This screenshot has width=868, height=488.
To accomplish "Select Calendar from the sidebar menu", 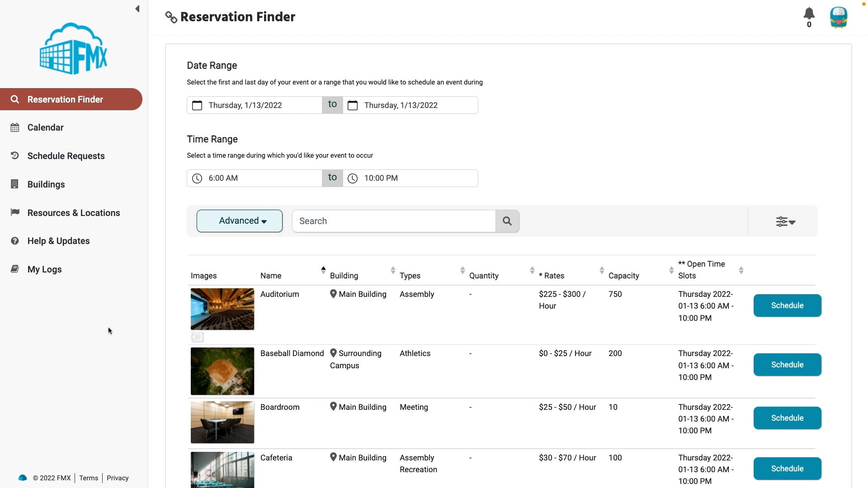I will [x=45, y=127].
